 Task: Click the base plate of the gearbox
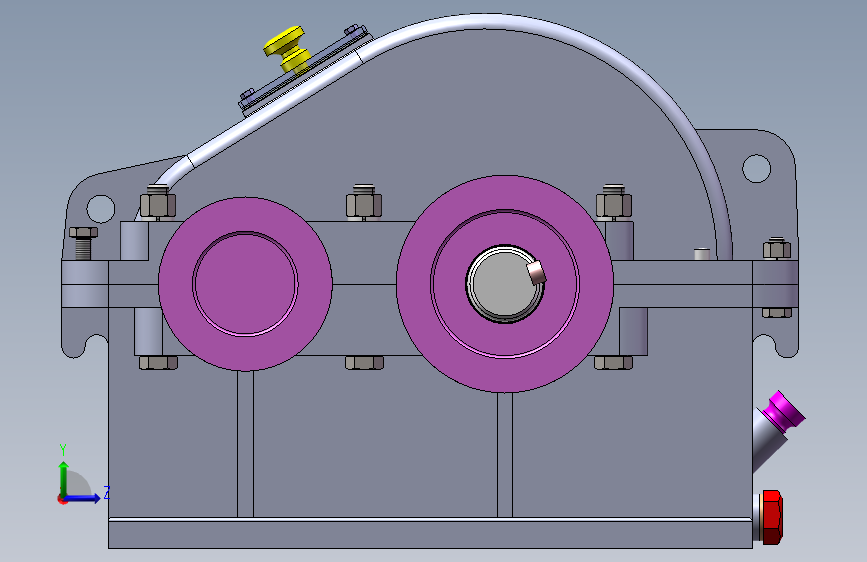tap(430, 533)
